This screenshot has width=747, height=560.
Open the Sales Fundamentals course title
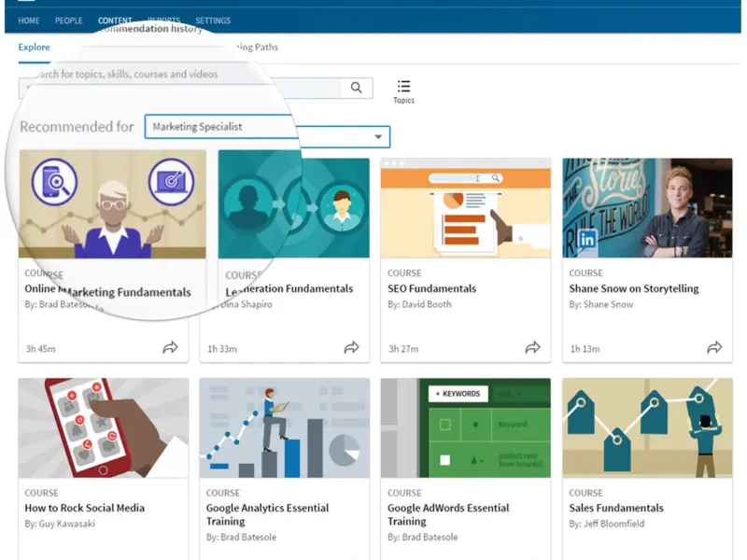click(616, 508)
